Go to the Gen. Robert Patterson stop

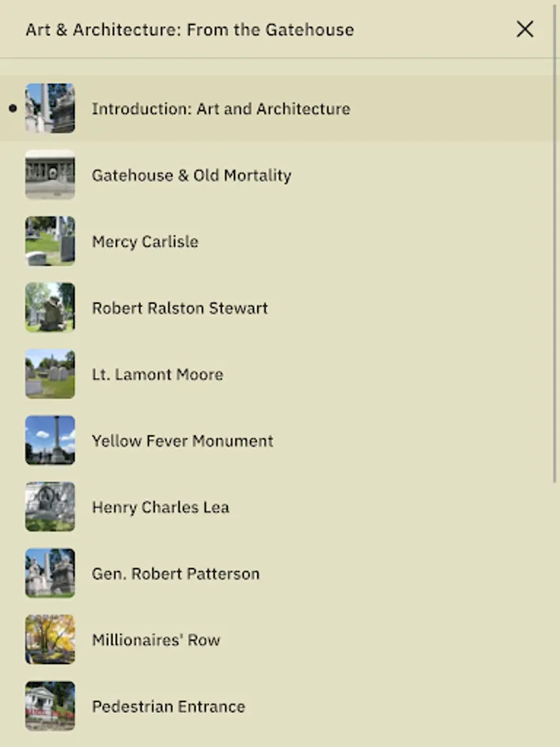[277, 573]
